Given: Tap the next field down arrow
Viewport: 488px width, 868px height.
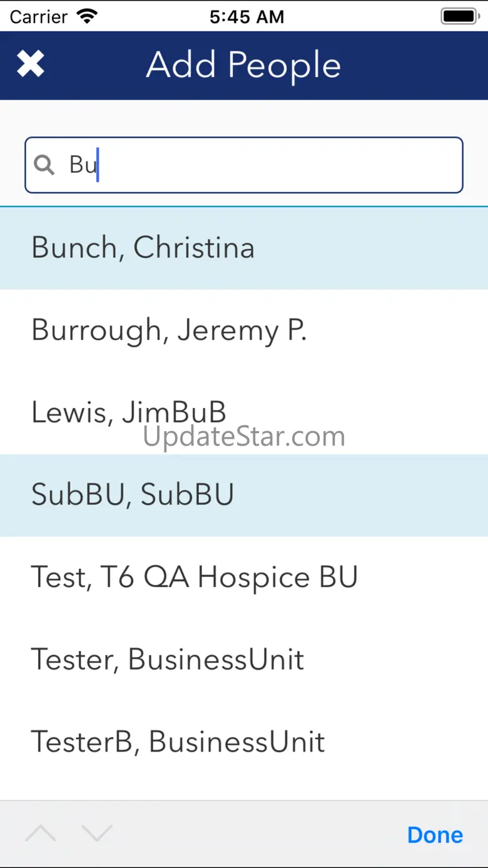Looking at the screenshot, I should pyautogui.click(x=97, y=834).
